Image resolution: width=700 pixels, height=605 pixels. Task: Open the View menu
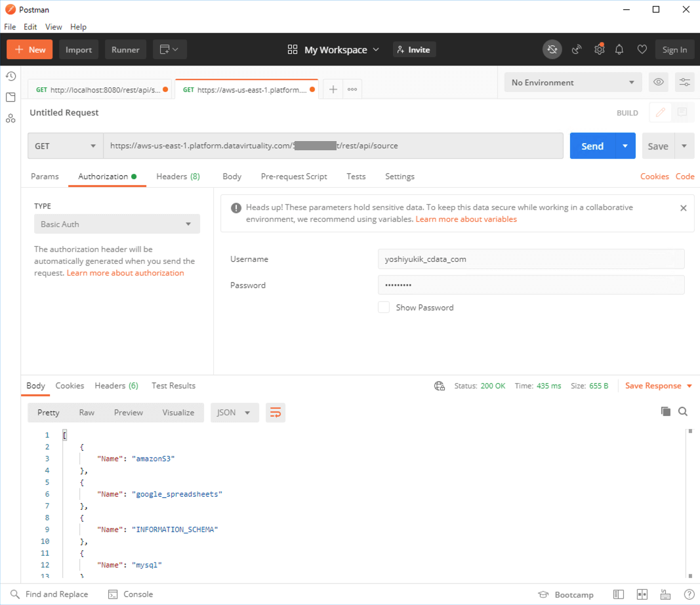click(53, 27)
